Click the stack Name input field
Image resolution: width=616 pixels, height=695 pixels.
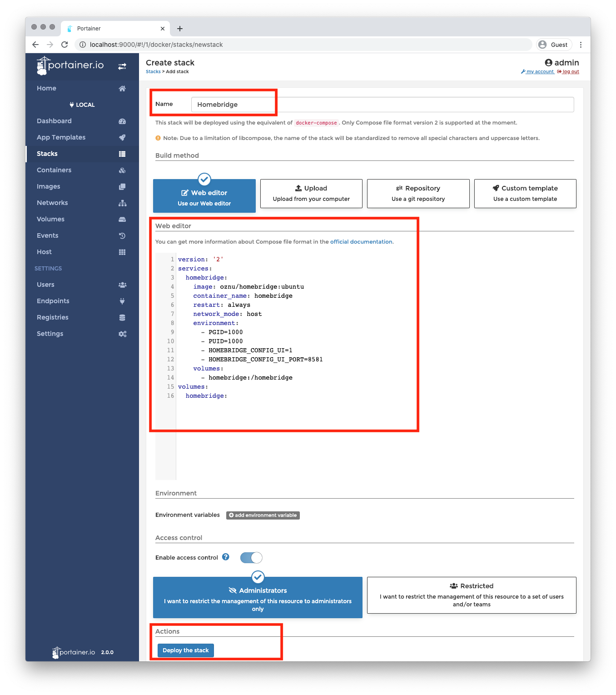click(x=382, y=105)
